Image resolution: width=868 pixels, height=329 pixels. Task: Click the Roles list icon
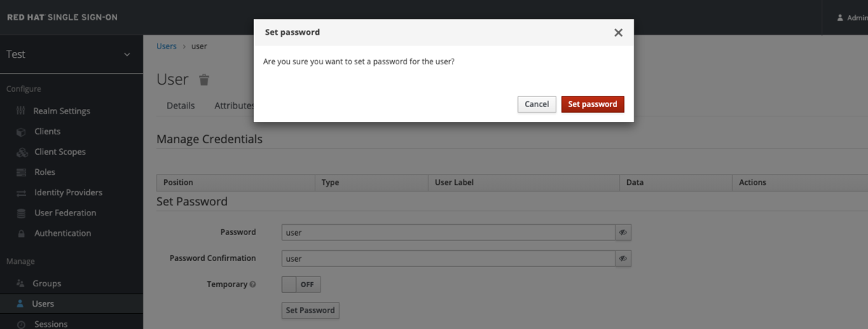coord(20,172)
